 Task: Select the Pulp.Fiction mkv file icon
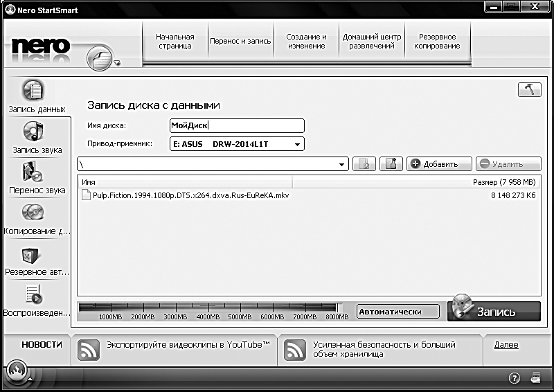pos(86,195)
